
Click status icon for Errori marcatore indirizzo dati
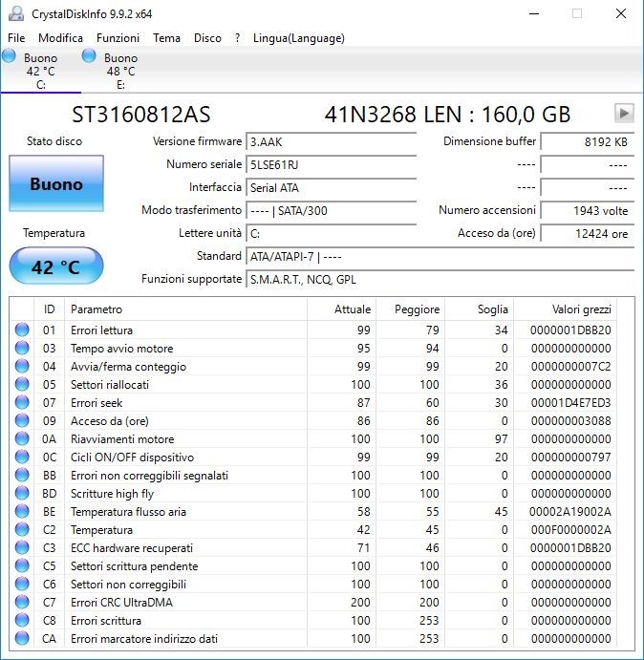[x=22, y=638]
